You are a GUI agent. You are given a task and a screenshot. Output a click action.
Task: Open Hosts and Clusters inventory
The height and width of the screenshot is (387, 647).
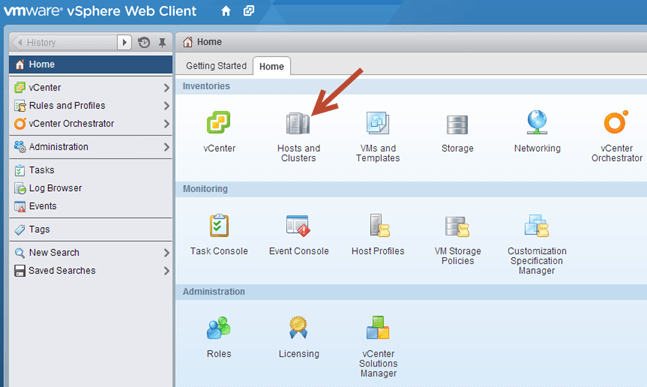pos(298,123)
